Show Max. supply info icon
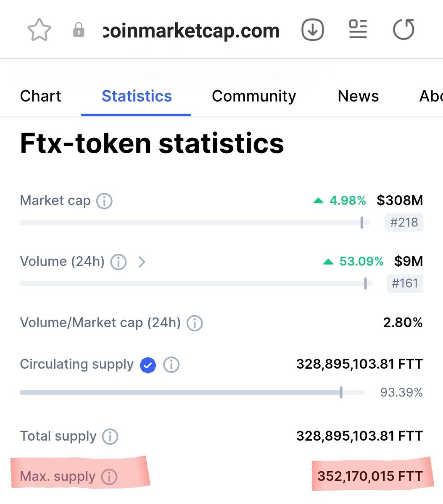443x504 pixels. point(109,477)
